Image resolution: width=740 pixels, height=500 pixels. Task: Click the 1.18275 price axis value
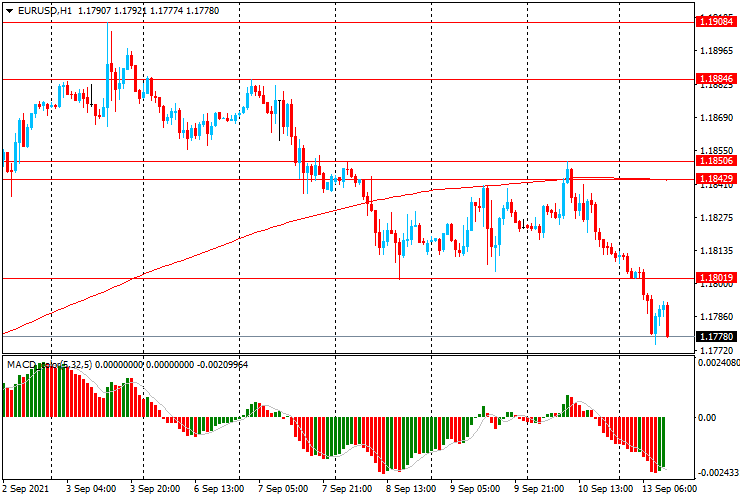pyautogui.click(x=716, y=218)
